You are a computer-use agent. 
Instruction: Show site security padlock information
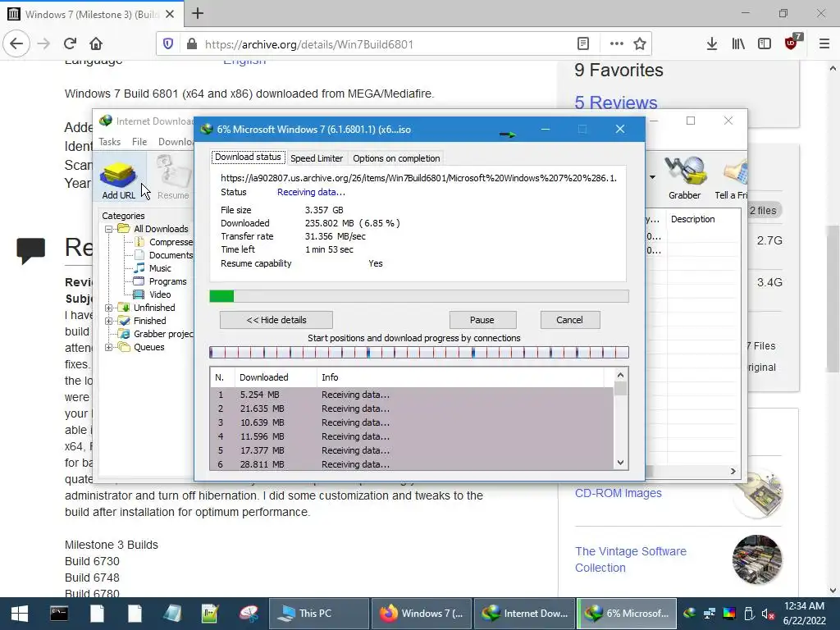[192, 44]
